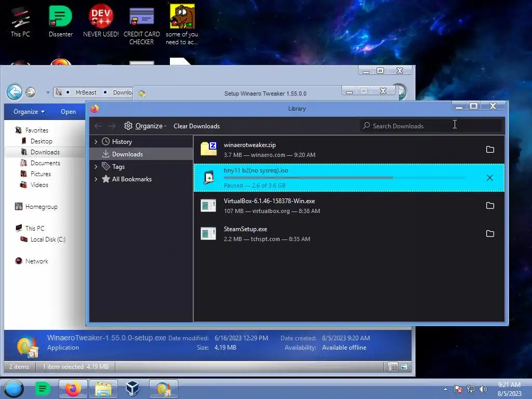Screen dimensions: 532x399
Task: Click the tiny11 download progress bar
Action: click(344, 178)
